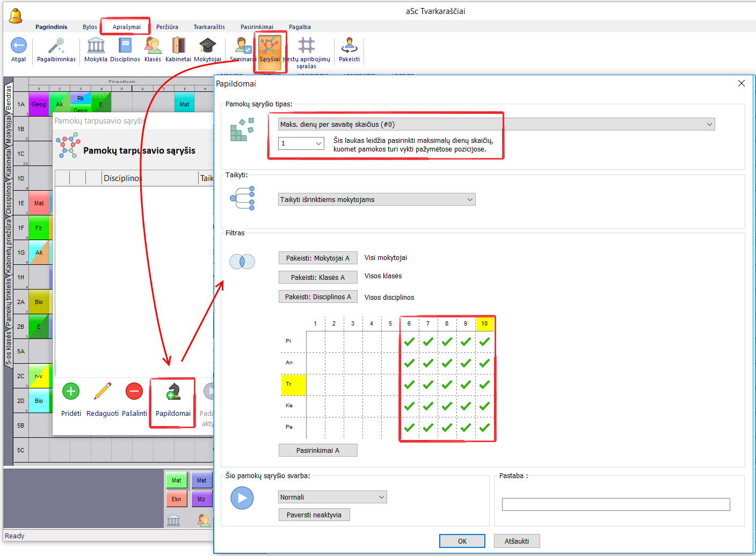
Task: Toggle the checkmark for Pe period 10
Action: pos(484,428)
